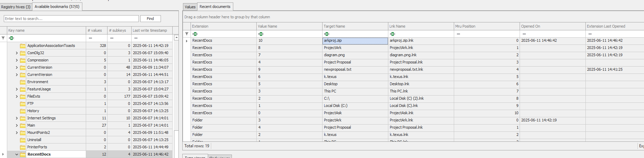Click the Internet Settings folder icon
644x158 pixels.
23,118
